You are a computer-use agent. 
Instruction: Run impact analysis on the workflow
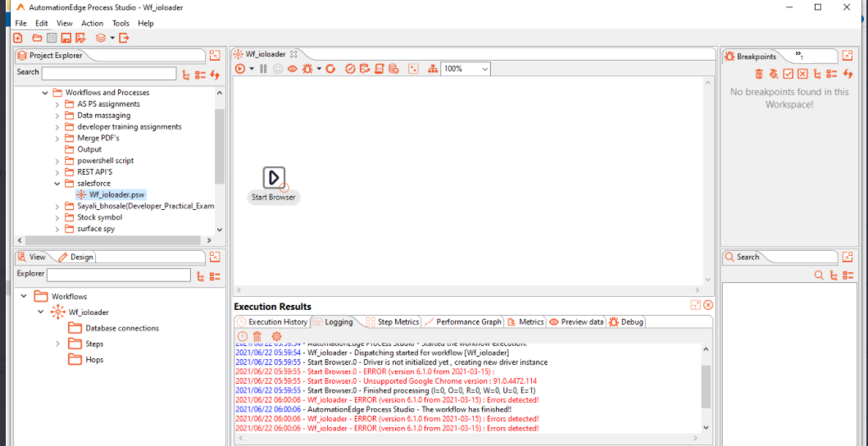click(365, 69)
